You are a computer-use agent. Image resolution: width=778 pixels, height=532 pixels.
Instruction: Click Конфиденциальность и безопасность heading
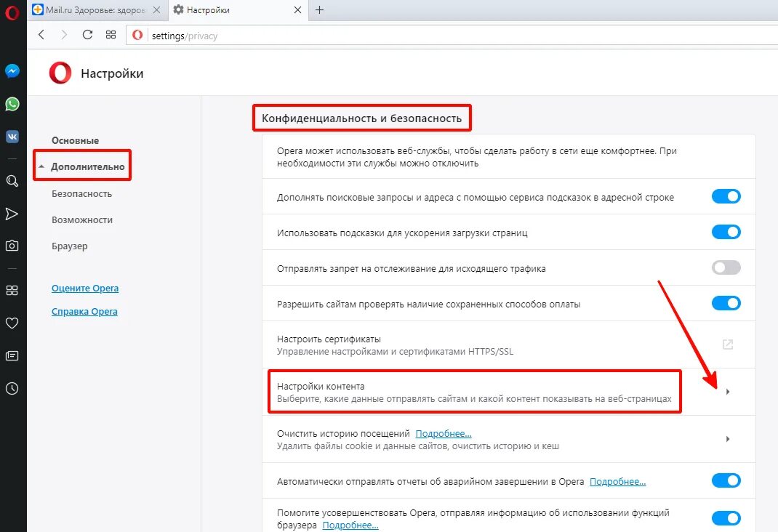[x=361, y=118]
